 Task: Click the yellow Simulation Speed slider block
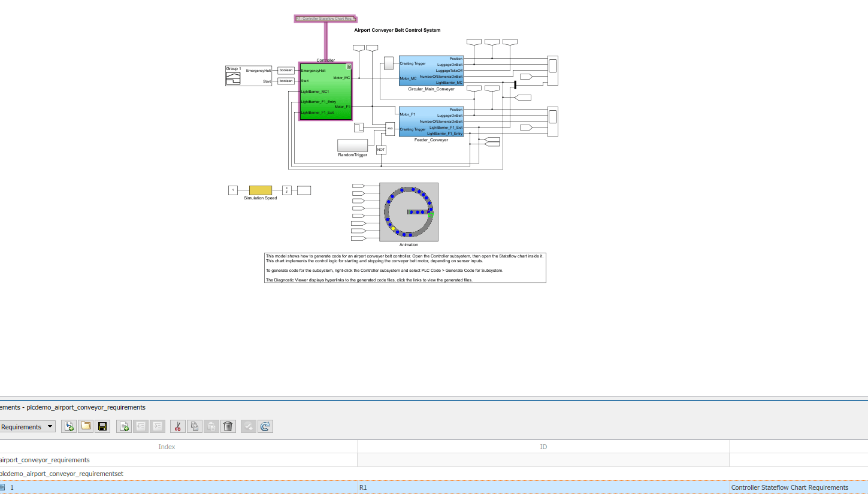click(261, 190)
